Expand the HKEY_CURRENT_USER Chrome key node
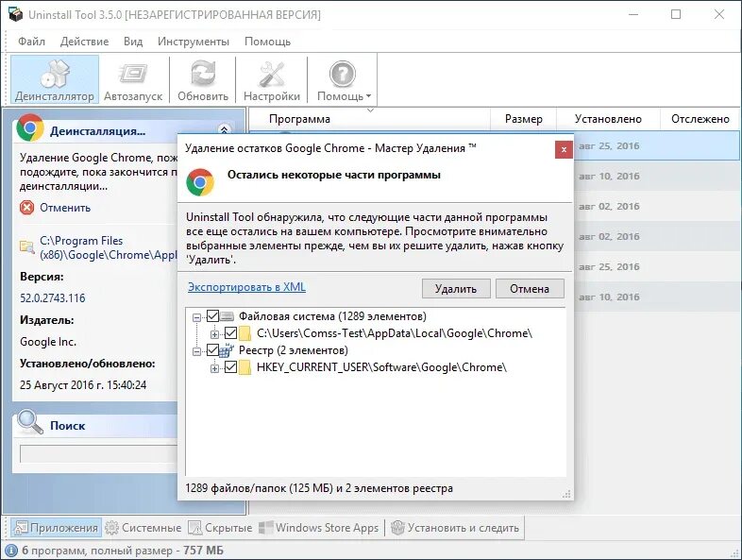 (215, 368)
